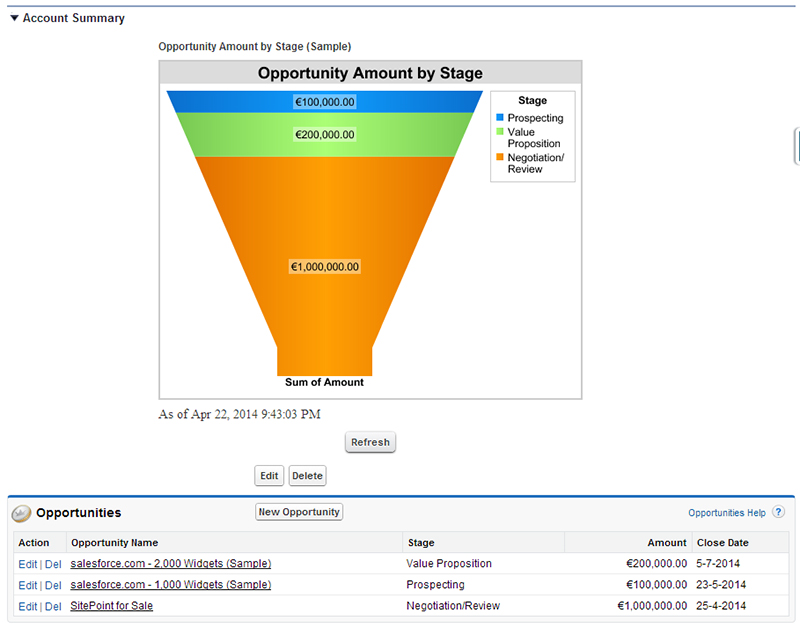The image size is (800, 628).
Task: Click the Opportunities help question mark icon
Action: [x=778, y=513]
